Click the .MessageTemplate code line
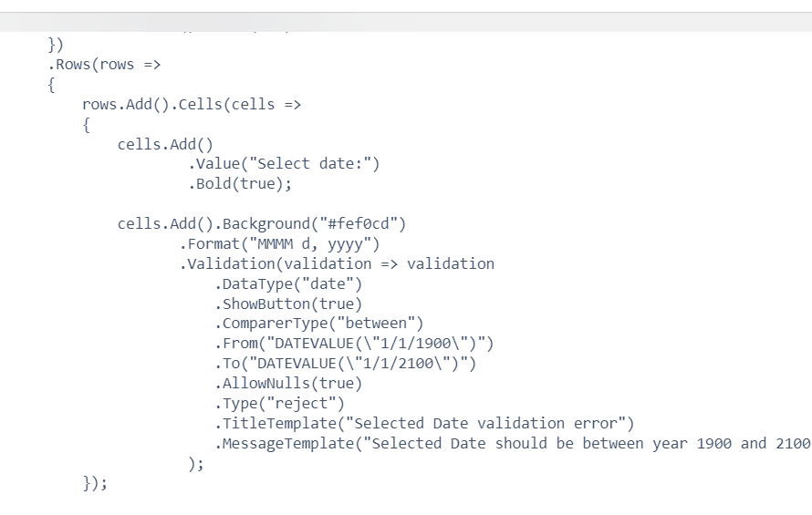This screenshot has width=812, height=515. click(x=513, y=444)
